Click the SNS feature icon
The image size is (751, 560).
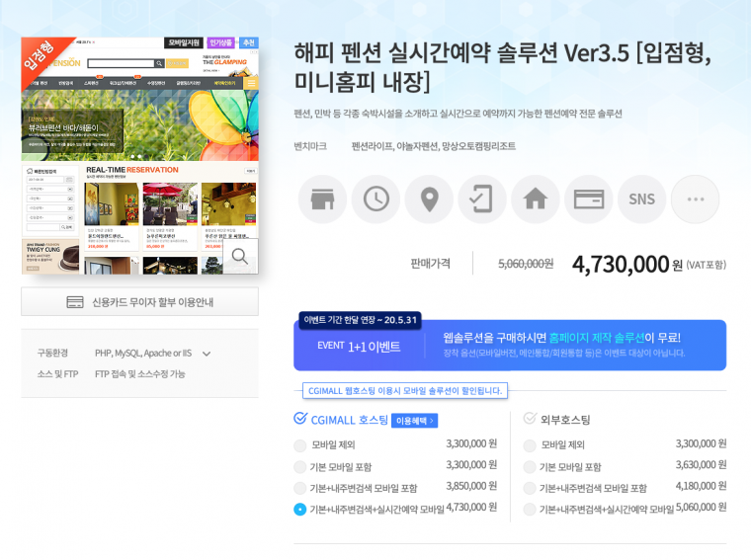(x=642, y=200)
